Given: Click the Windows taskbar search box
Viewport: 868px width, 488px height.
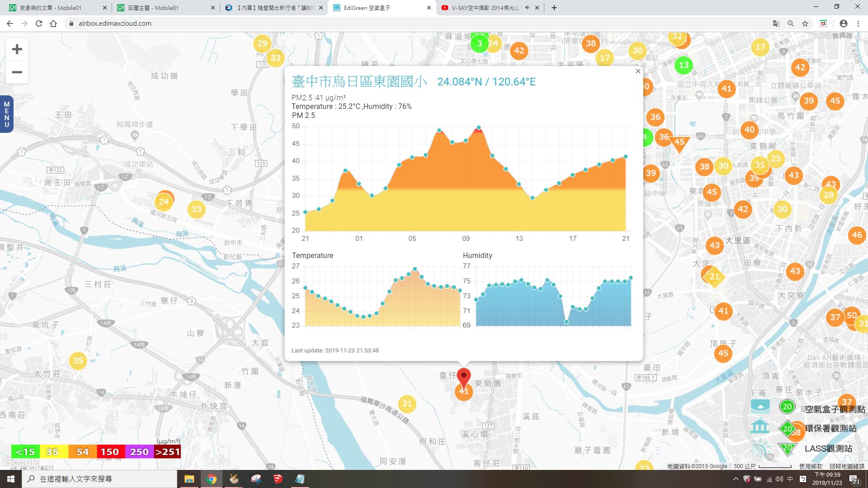Looking at the screenshot, I should 99,479.
